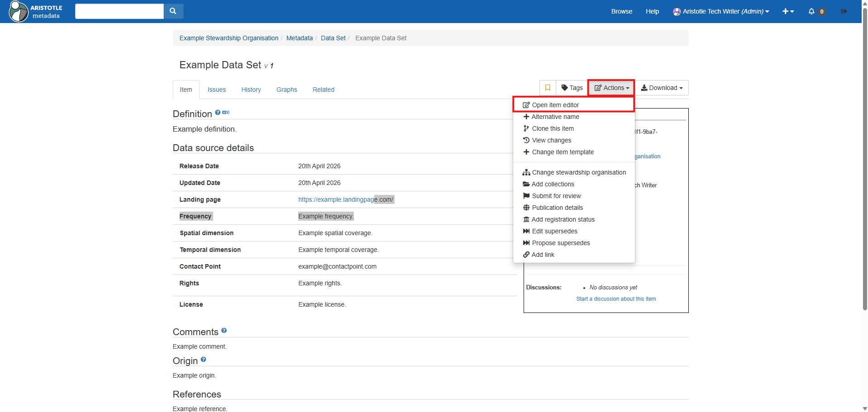Collapse the Actions dropdown button
The width and height of the screenshot is (868, 412).
coord(611,88)
